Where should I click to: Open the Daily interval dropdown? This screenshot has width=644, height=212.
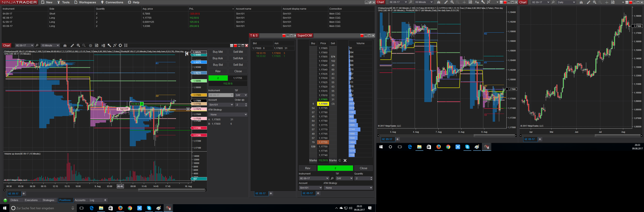click(x=566, y=2)
